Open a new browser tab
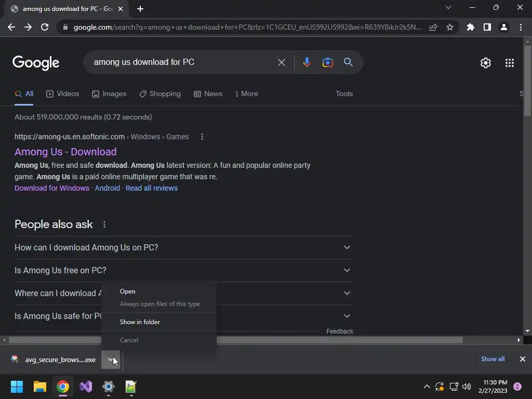This screenshot has width=532, height=399. pyautogui.click(x=140, y=9)
